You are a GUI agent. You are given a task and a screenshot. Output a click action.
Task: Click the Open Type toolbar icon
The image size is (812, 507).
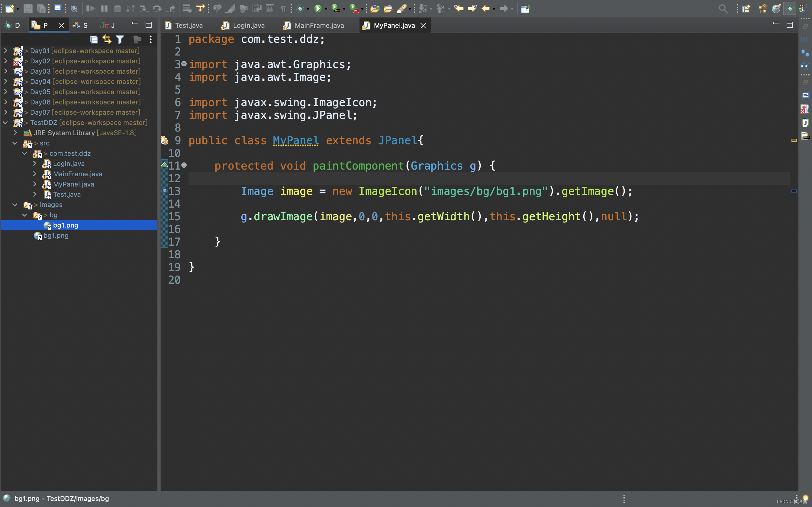pyautogui.click(x=375, y=9)
